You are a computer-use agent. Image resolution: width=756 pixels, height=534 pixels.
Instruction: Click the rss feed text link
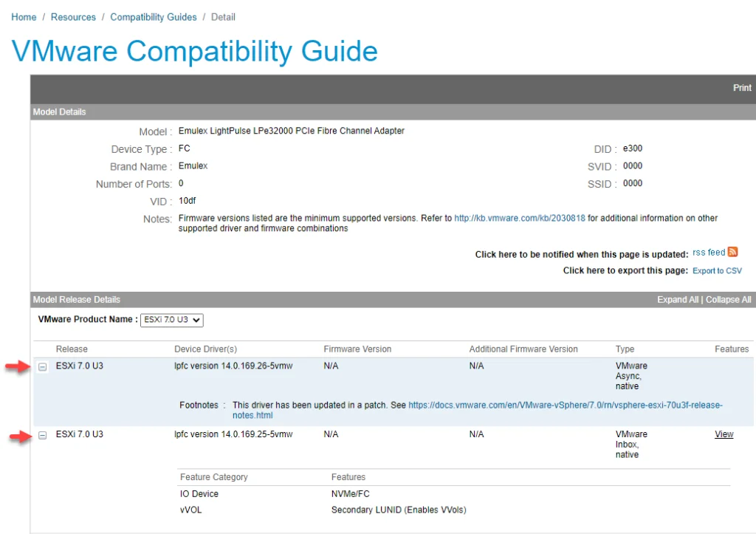[x=709, y=253]
